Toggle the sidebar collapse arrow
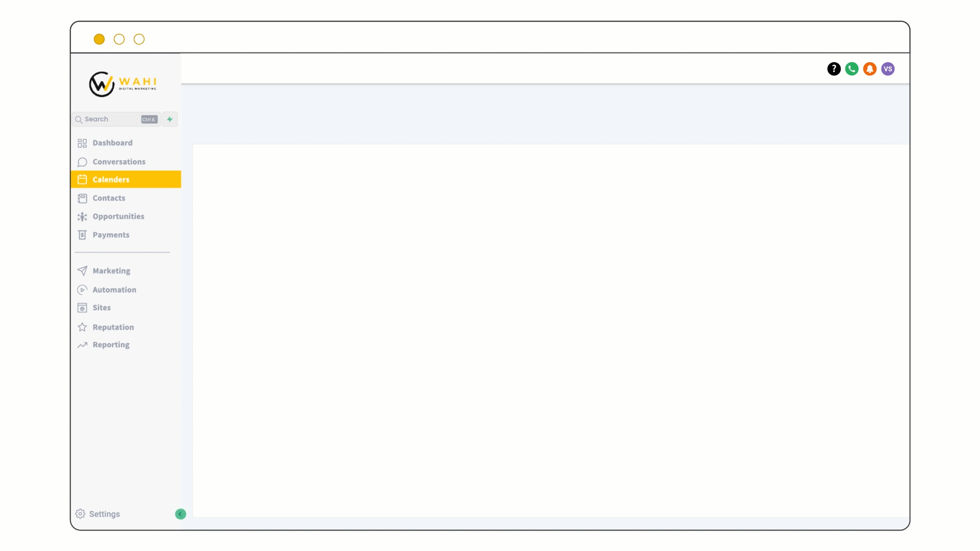 click(180, 514)
